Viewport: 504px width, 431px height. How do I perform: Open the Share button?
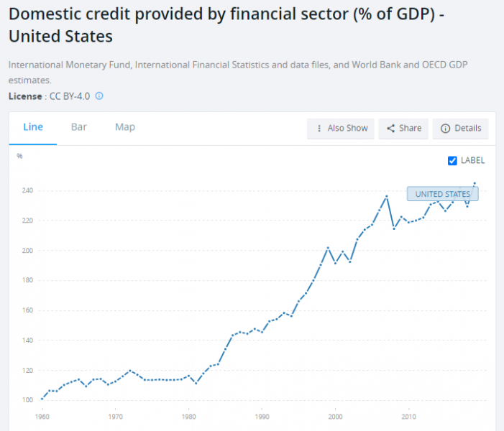[403, 129]
